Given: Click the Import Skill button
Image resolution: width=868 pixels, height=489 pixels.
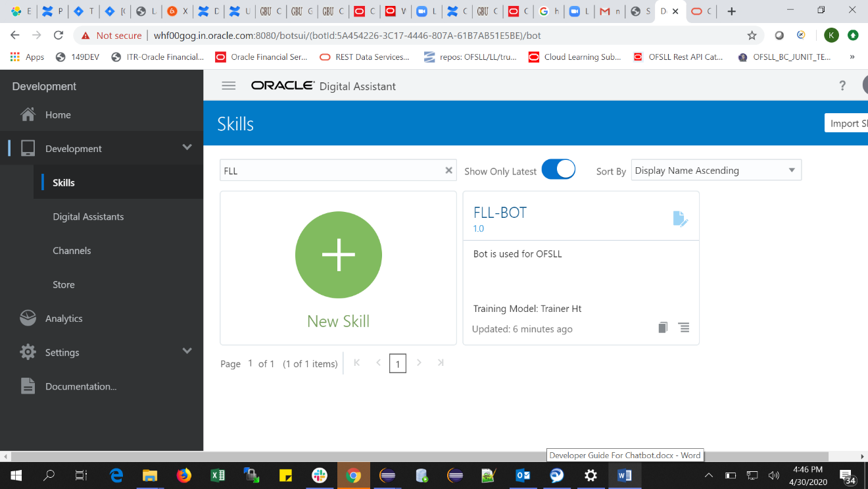Looking at the screenshot, I should pyautogui.click(x=846, y=123).
